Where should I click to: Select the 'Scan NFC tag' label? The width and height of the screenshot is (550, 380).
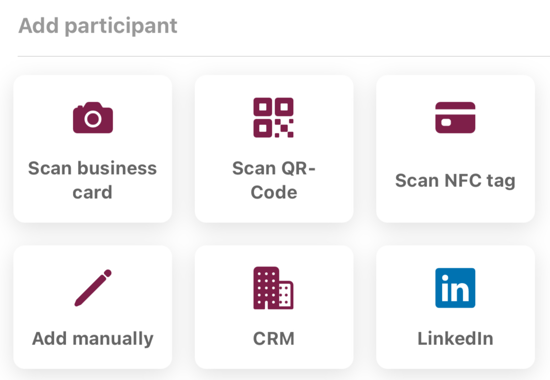tap(455, 181)
